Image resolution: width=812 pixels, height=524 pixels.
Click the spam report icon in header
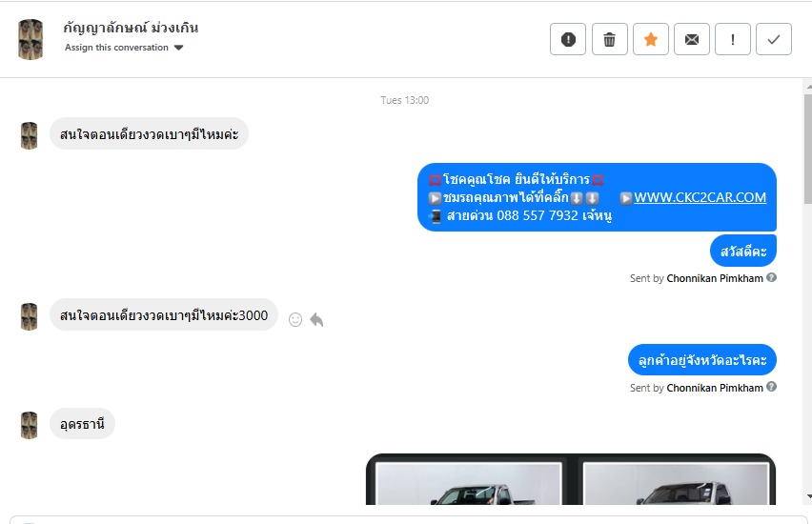(568, 39)
